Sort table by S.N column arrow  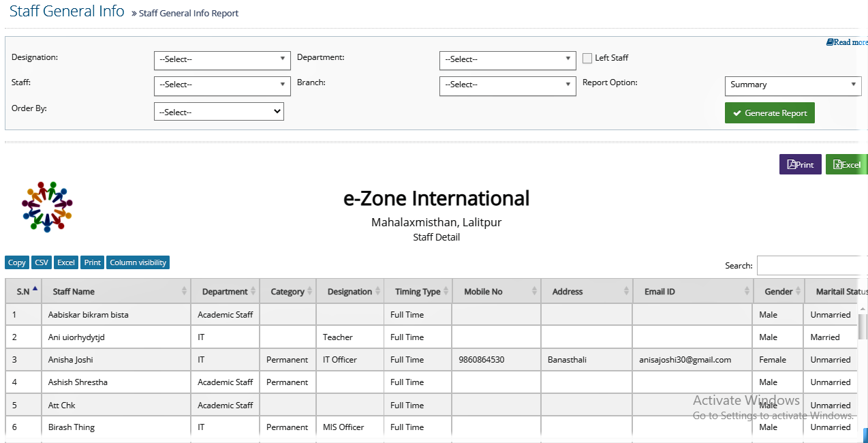point(35,288)
